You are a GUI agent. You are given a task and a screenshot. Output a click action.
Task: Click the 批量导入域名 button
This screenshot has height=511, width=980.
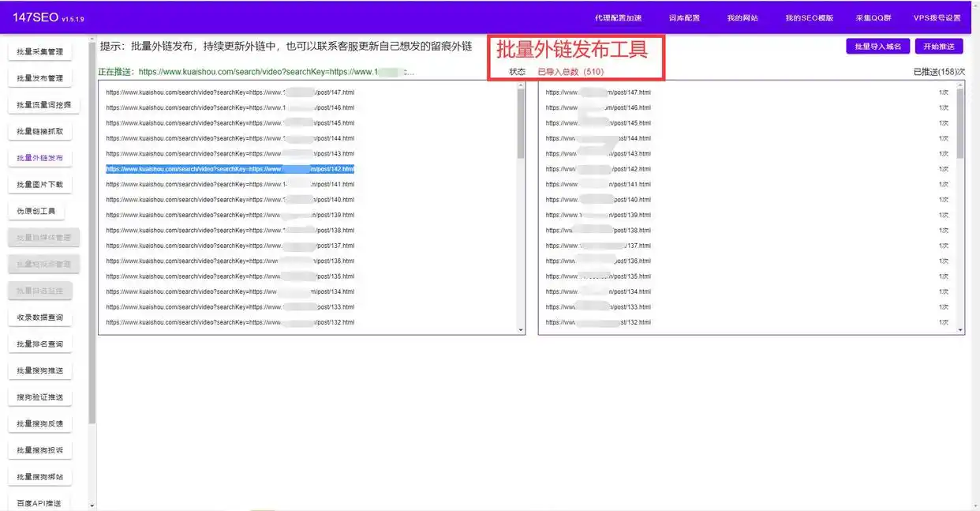click(877, 46)
